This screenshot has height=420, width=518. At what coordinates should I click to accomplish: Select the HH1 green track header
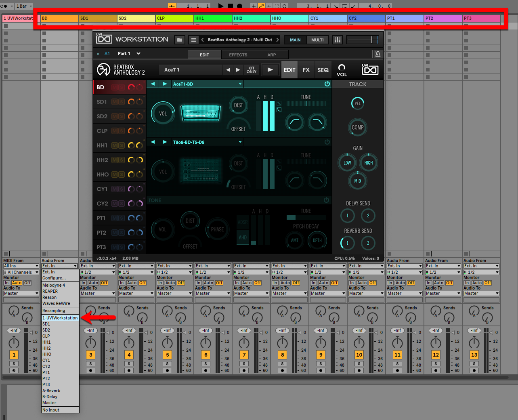213,18
